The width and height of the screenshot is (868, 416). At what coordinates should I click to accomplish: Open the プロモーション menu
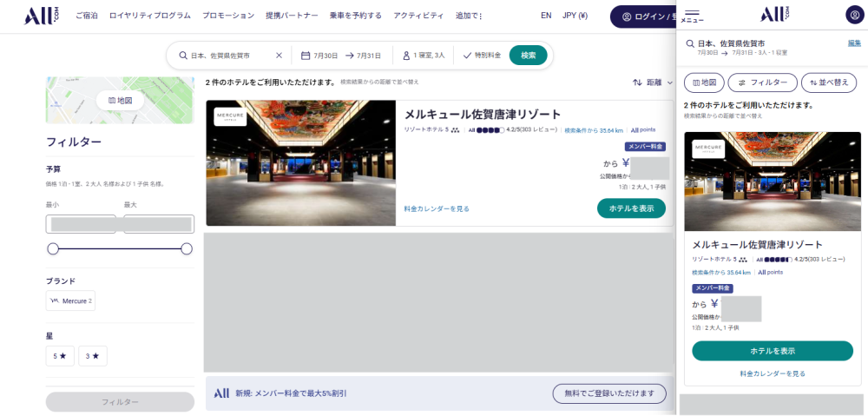[x=228, y=16]
